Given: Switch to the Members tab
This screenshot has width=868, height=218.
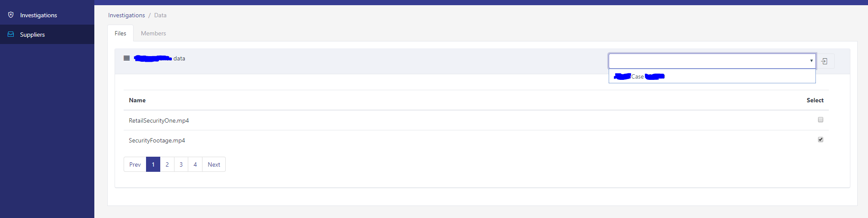Looking at the screenshot, I should 153,33.
